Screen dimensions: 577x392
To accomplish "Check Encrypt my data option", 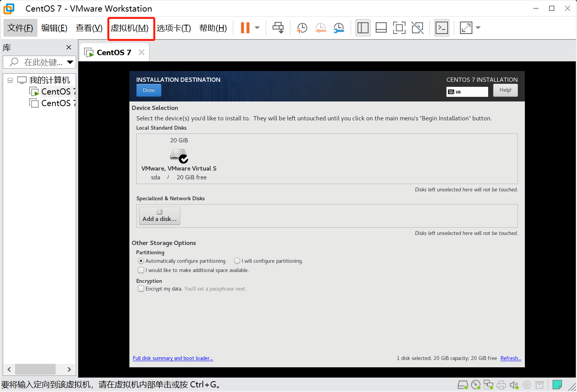I will 160,289.
